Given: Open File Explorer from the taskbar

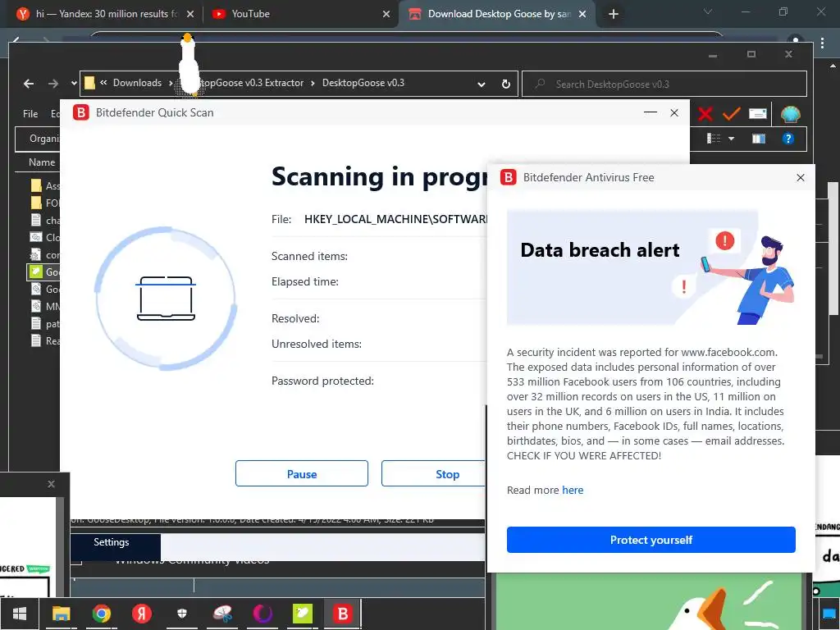Looking at the screenshot, I should (x=61, y=614).
